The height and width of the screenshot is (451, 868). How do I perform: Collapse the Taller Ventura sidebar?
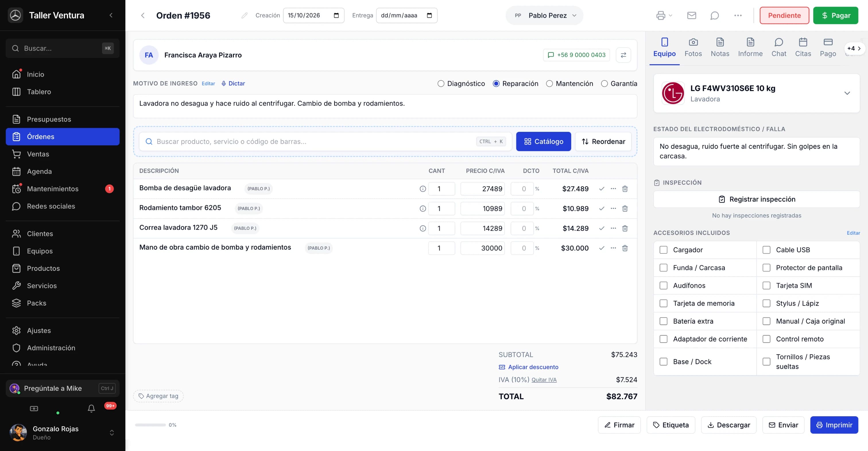111,15
